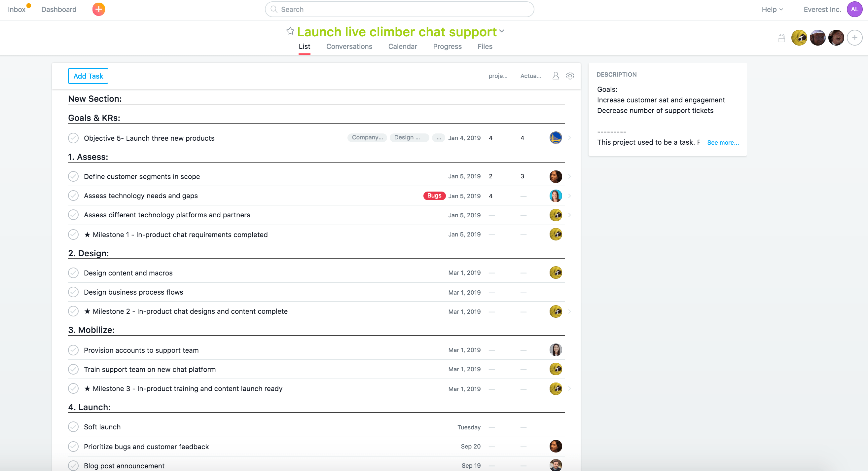Click the orange plus quick-add button
This screenshot has height=471, width=868.
pos(98,9)
